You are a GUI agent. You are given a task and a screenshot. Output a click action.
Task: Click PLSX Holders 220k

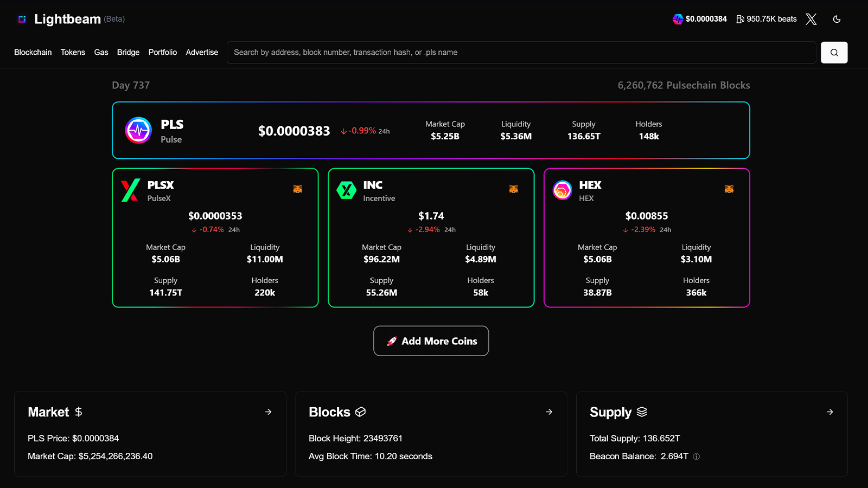point(265,293)
